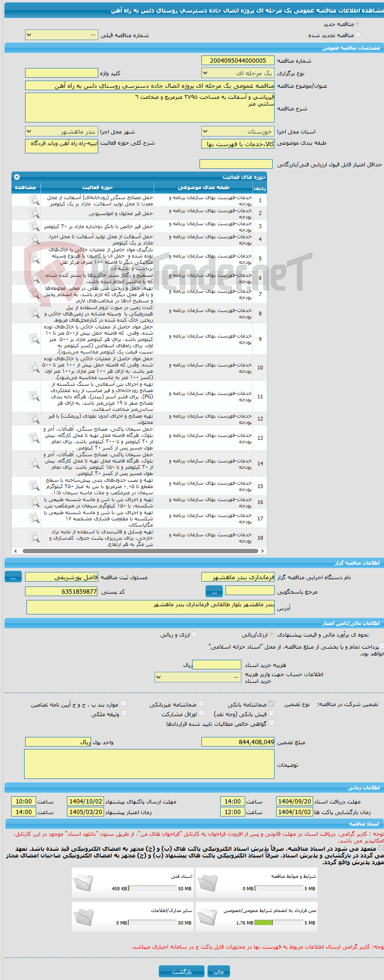The width and height of the screenshot is (384, 980).
Task: Open نوع برگزاری dropdown
Action: pos(238,73)
